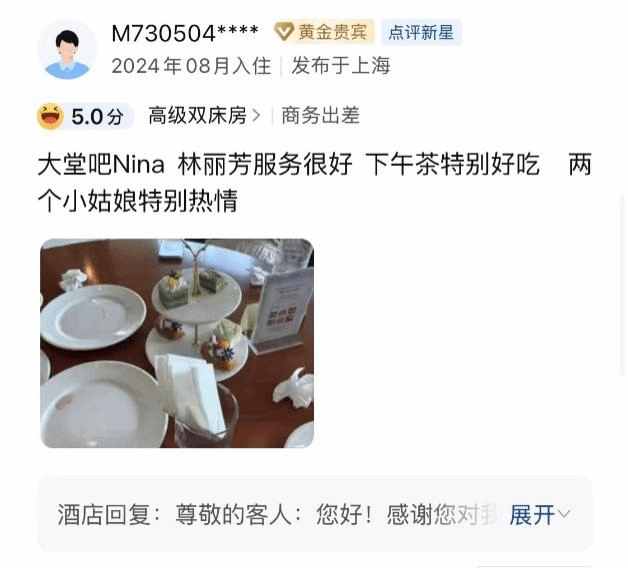
Task: Select the 黄金贵宾 membership label
Action: coord(332,32)
